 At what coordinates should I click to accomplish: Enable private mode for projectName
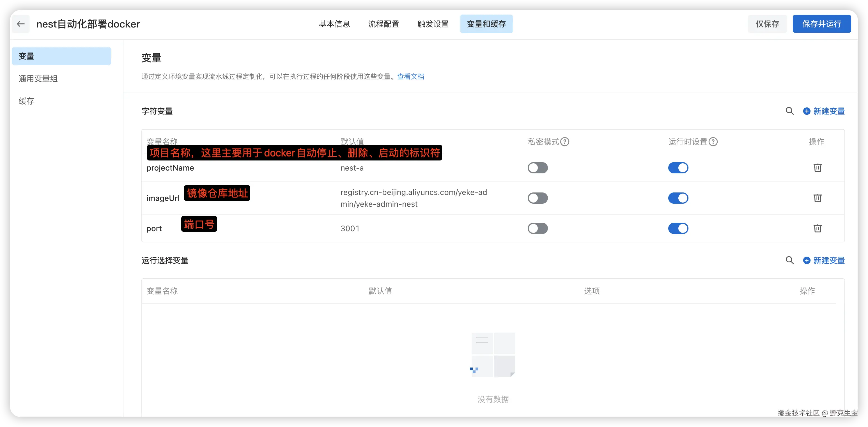[538, 168]
